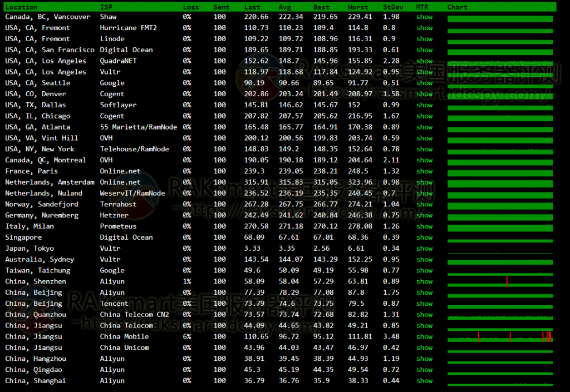Open show link for Atlanta 55 Marietta/RamNode
The width and height of the screenshot is (570, 392).
424,127
